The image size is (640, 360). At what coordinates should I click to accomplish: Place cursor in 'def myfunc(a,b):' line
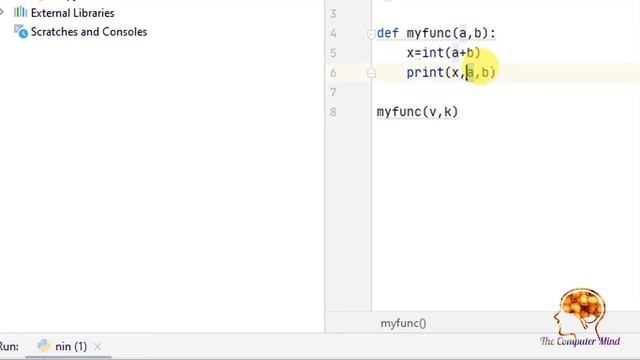pos(436,33)
